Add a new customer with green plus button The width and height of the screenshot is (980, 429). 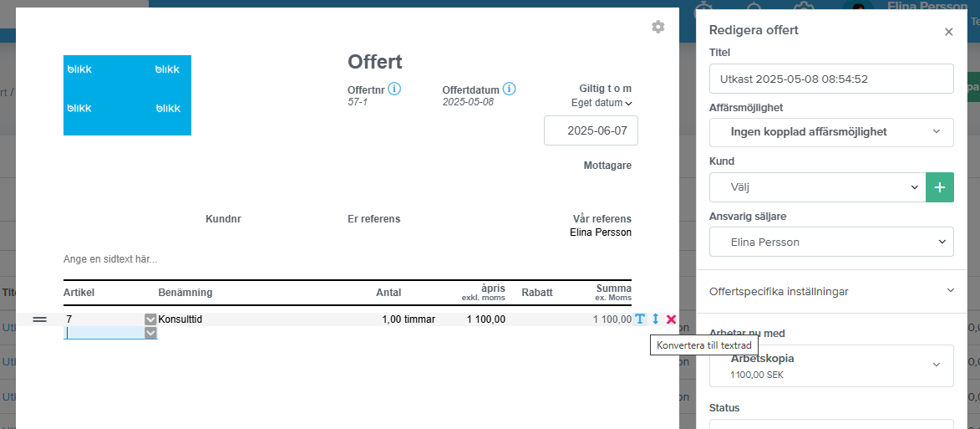tap(939, 187)
